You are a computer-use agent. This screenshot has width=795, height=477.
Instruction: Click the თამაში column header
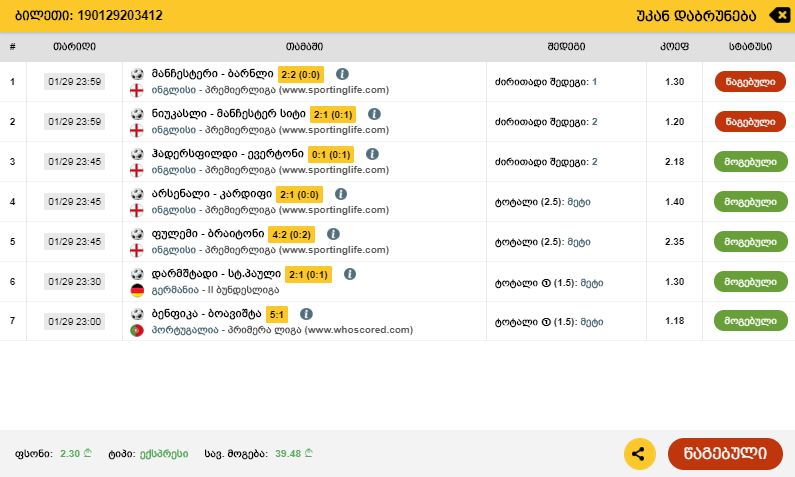click(x=304, y=46)
